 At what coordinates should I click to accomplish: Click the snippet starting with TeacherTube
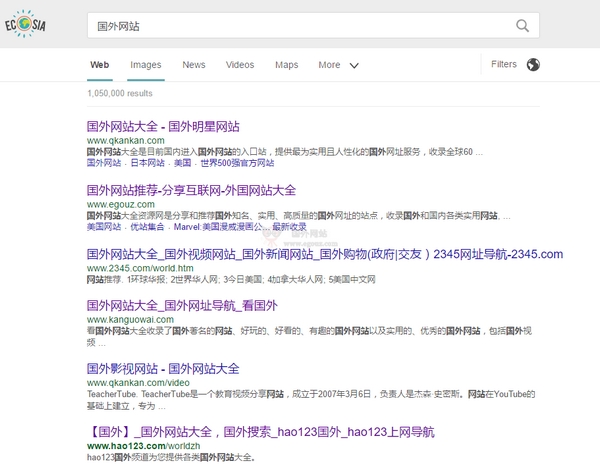pyautogui.click(x=311, y=400)
